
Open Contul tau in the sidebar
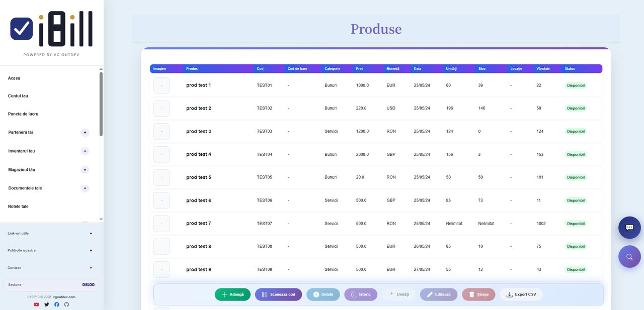coord(18,96)
